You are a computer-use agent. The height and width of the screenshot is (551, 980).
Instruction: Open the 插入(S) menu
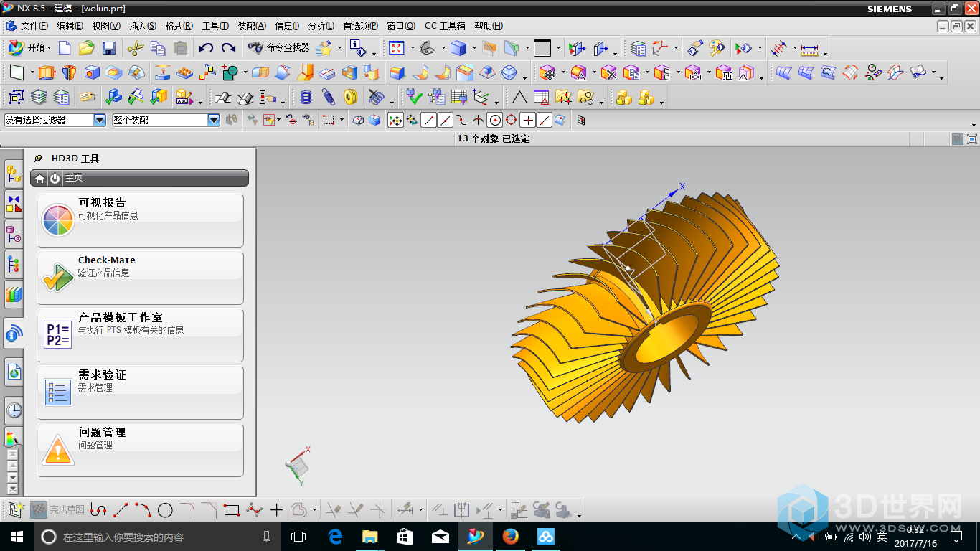(x=142, y=26)
